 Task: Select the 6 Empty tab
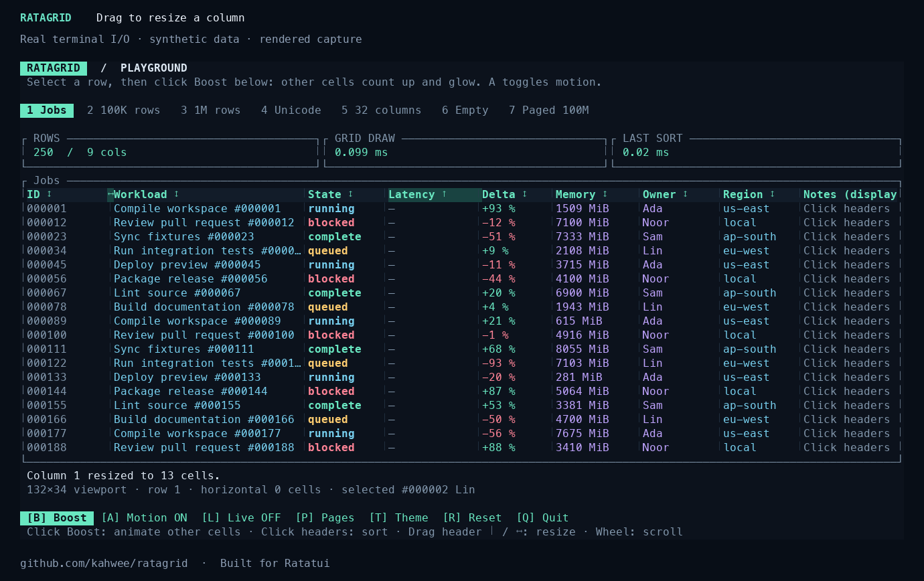[x=465, y=110]
